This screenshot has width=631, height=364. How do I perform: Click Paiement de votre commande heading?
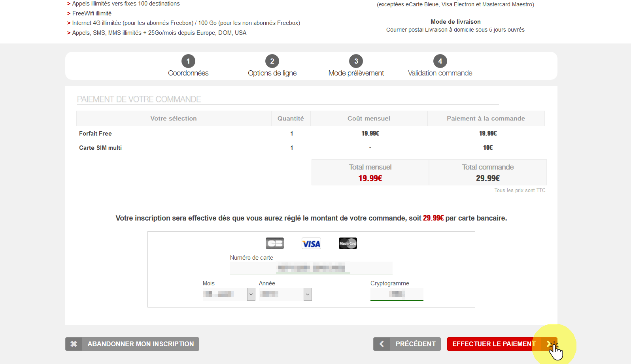(x=139, y=99)
